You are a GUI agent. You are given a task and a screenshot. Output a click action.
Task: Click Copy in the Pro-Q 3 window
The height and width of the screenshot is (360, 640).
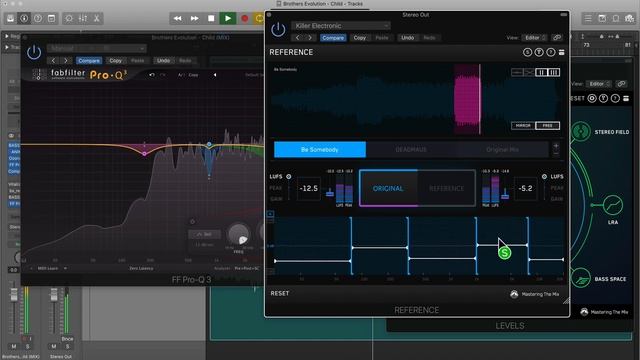click(116, 60)
